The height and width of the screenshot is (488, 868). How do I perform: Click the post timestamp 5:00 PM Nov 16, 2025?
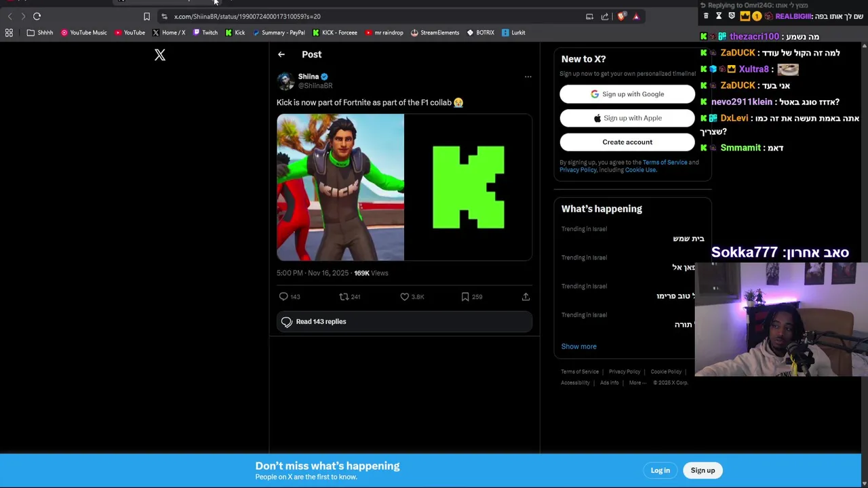pos(313,273)
